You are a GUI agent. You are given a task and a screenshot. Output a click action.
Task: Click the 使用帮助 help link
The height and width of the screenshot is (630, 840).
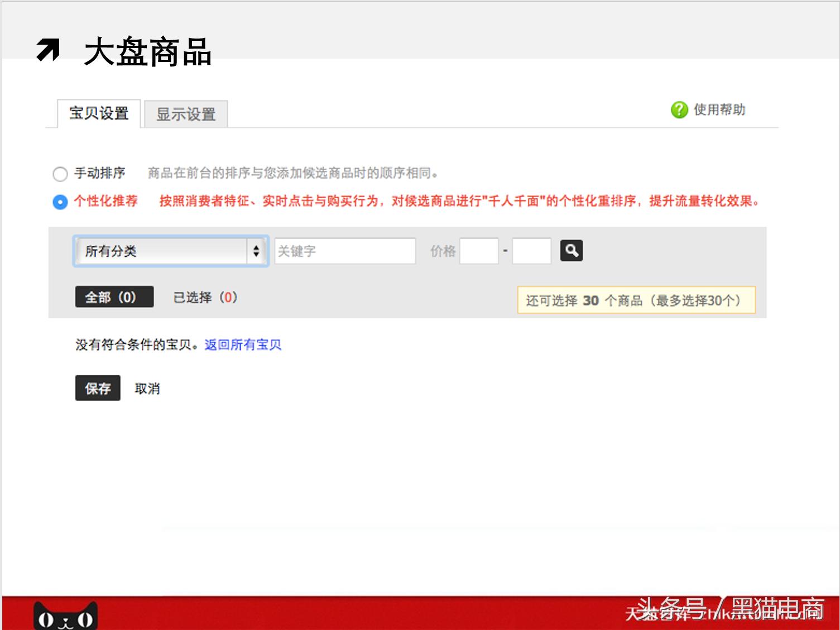(x=721, y=109)
